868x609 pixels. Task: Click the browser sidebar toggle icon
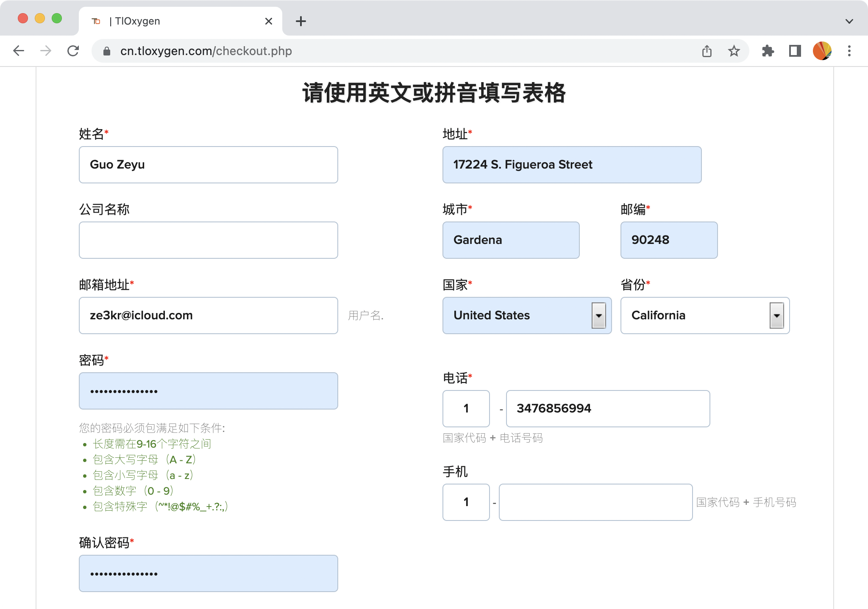click(x=796, y=51)
